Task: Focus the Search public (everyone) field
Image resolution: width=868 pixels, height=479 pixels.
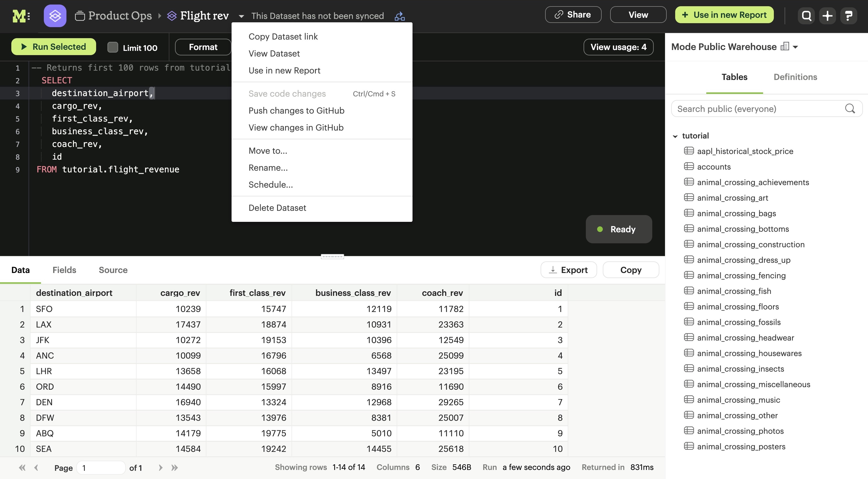Action: (767, 109)
